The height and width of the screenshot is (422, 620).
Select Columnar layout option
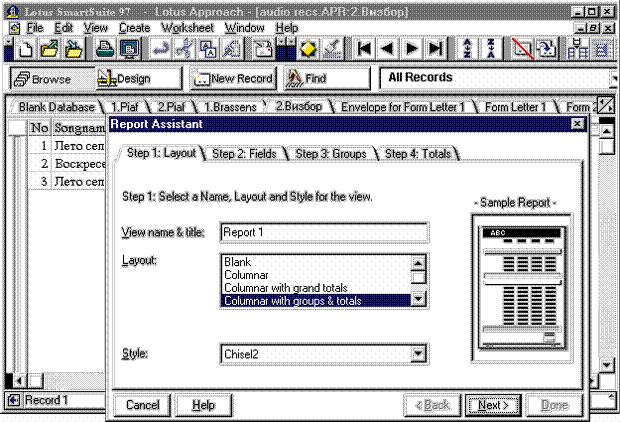[316, 275]
